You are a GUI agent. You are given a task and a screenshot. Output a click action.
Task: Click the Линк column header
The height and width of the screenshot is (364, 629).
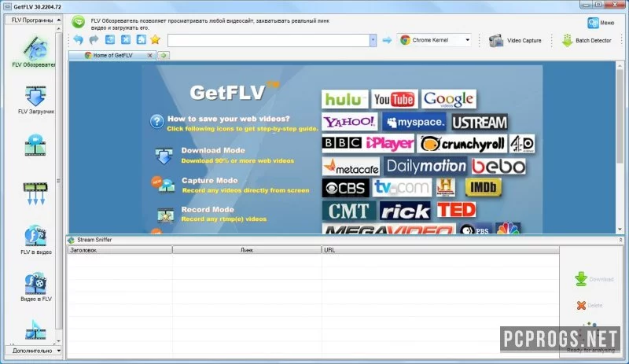coord(247,250)
